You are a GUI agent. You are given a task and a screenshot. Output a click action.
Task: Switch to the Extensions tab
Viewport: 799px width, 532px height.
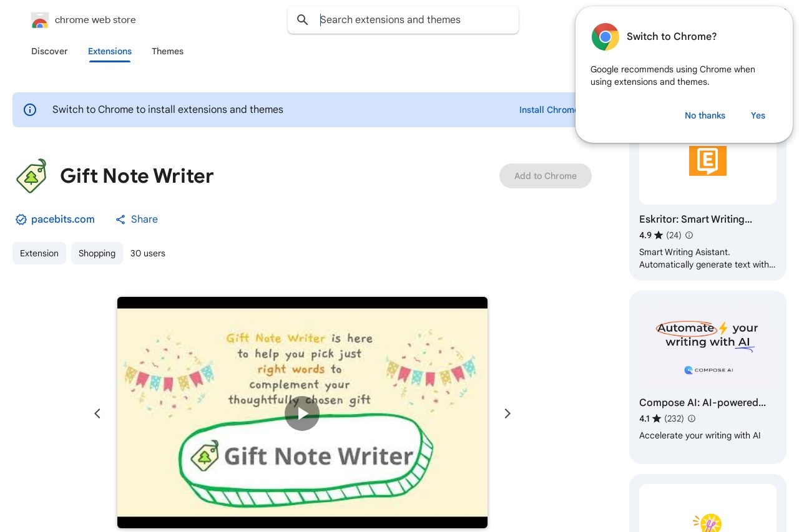coord(110,51)
